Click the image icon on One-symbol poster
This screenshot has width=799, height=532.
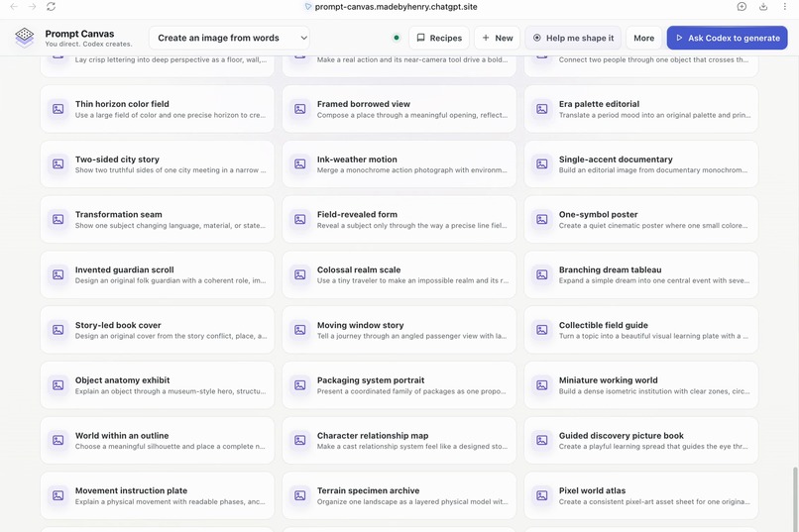tap(542, 219)
